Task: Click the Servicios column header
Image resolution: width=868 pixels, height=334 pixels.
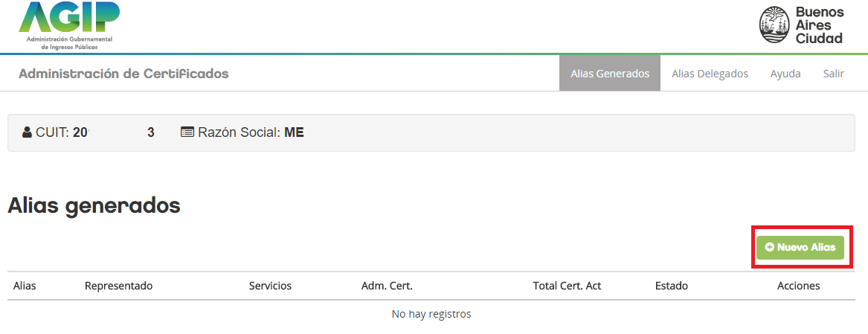Action: [x=270, y=286]
